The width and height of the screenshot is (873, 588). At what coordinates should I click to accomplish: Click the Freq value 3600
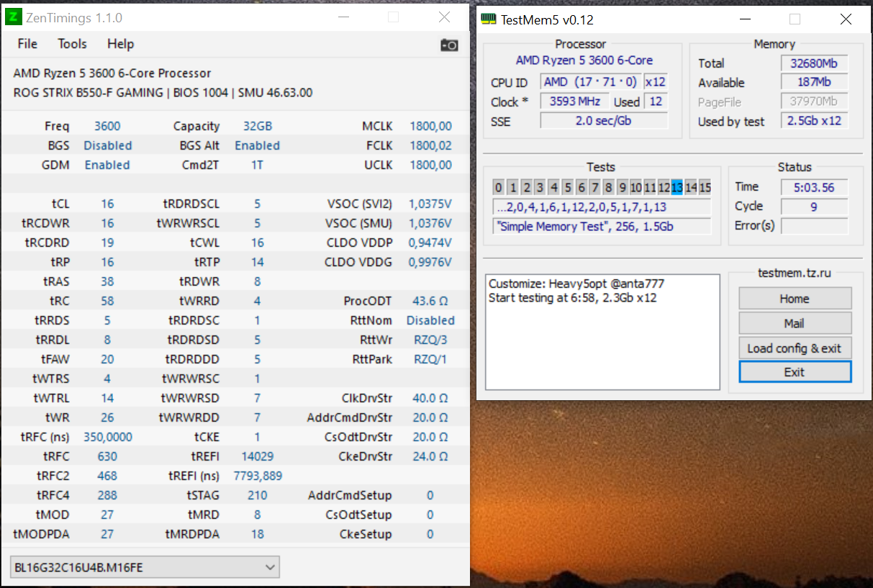click(107, 126)
